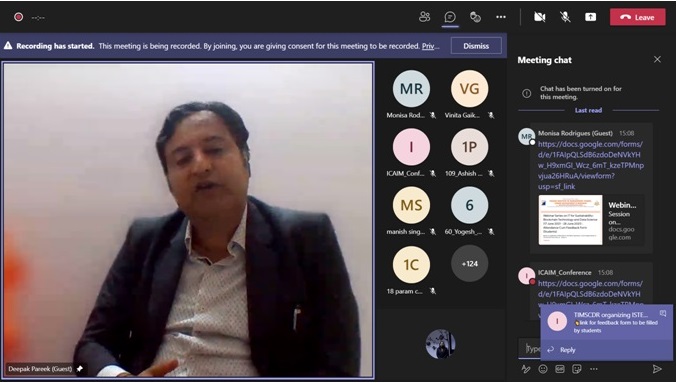Select ICAIM_Conf participant avatar tile
This screenshot has width=677, height=383.
[411, 147]
